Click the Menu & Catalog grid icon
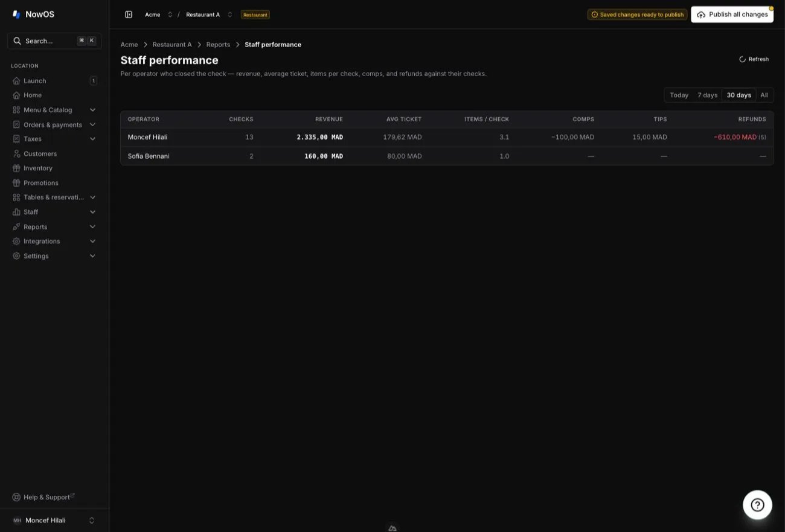The height and width of the screenshot is (532, 785). click(x=16, y=110)
